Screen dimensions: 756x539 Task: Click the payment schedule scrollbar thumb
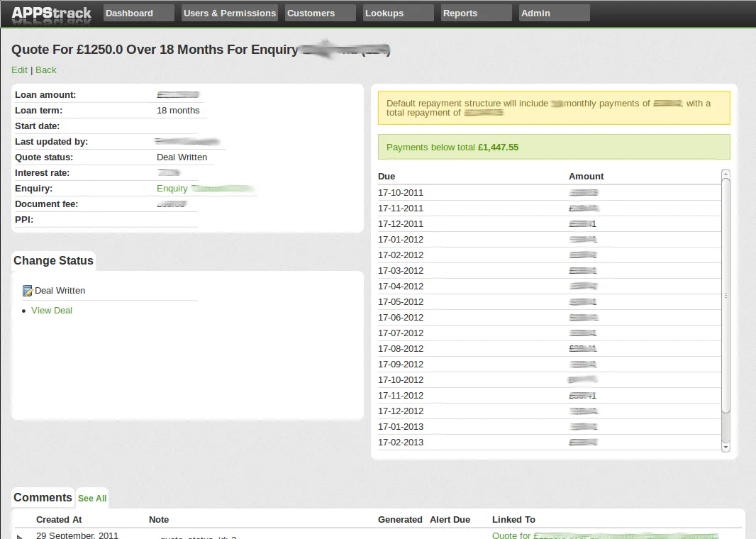pos(726,296)
